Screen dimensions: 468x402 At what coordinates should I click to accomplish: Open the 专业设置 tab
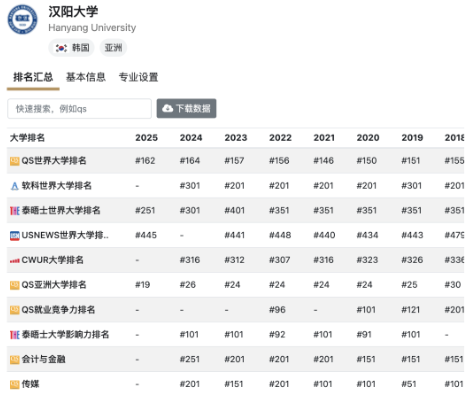coord(138,77)
